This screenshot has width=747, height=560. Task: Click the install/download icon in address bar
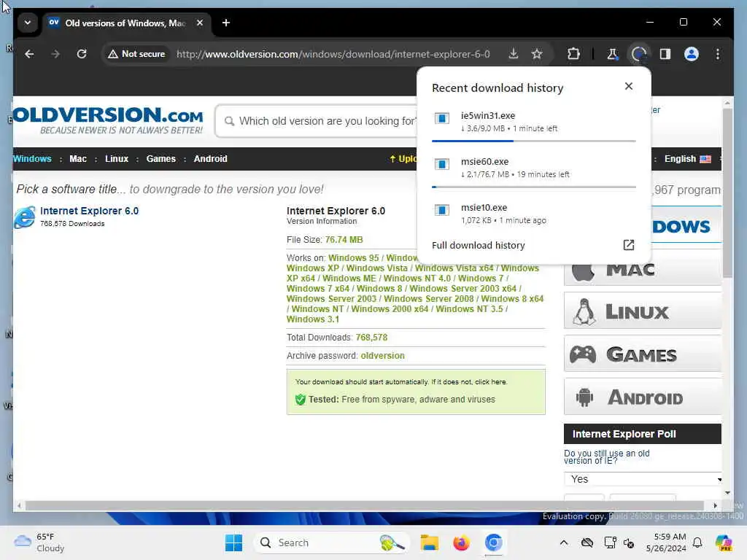pyautogui.click(x=513, y=54)
